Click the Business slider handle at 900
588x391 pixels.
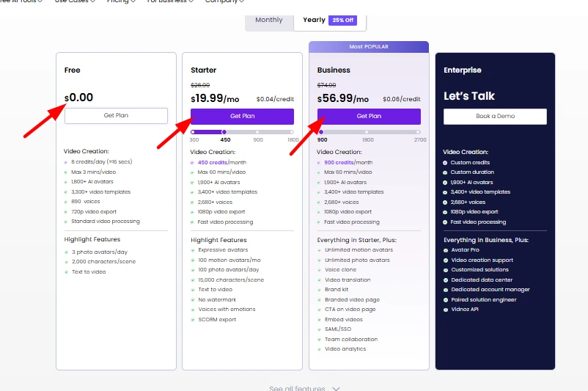pos(321,132)
